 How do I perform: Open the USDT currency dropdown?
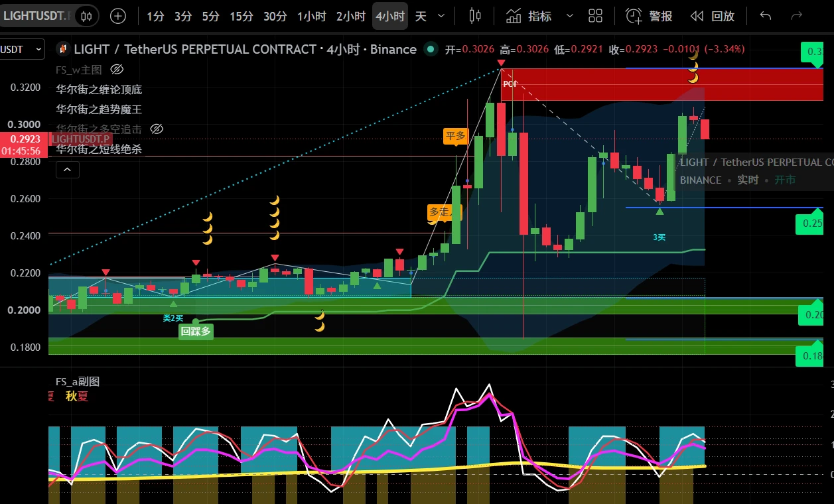click(22, 49)
